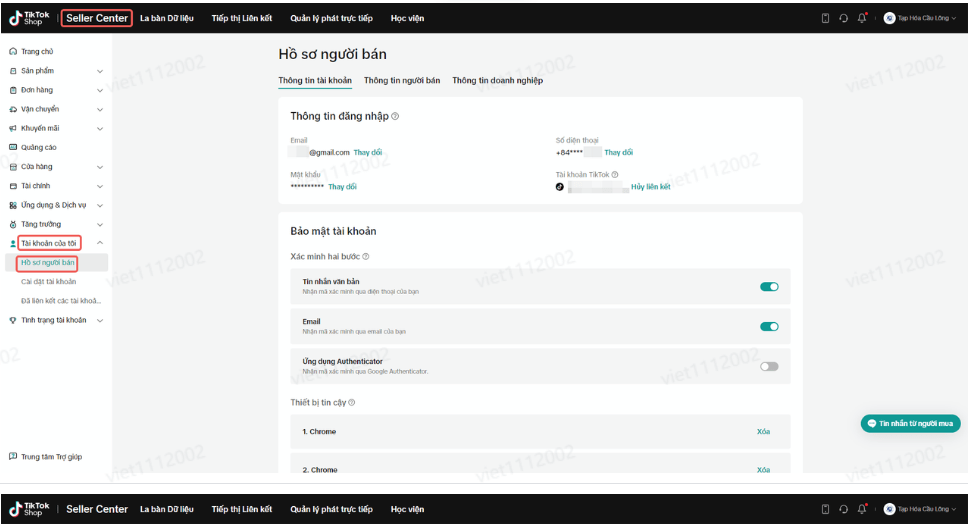Open Tạp Hóa Cầu Lông account dropdown at top

920,18
